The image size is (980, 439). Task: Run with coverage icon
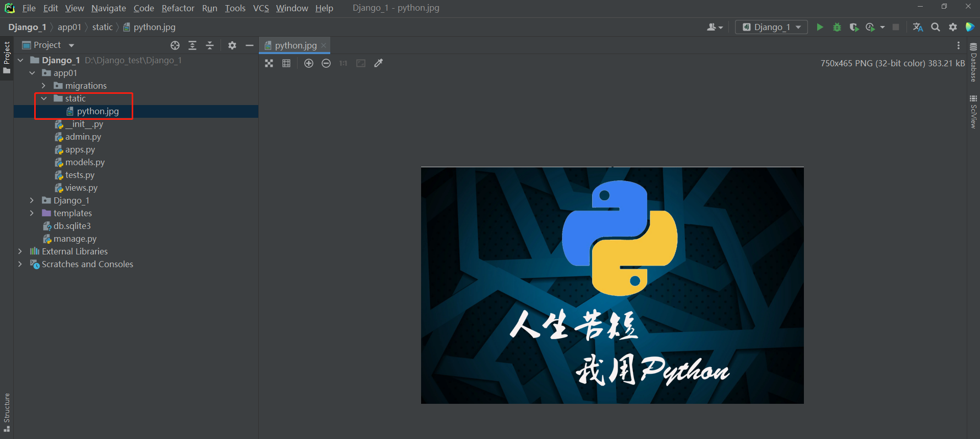[x=854, y=27]
